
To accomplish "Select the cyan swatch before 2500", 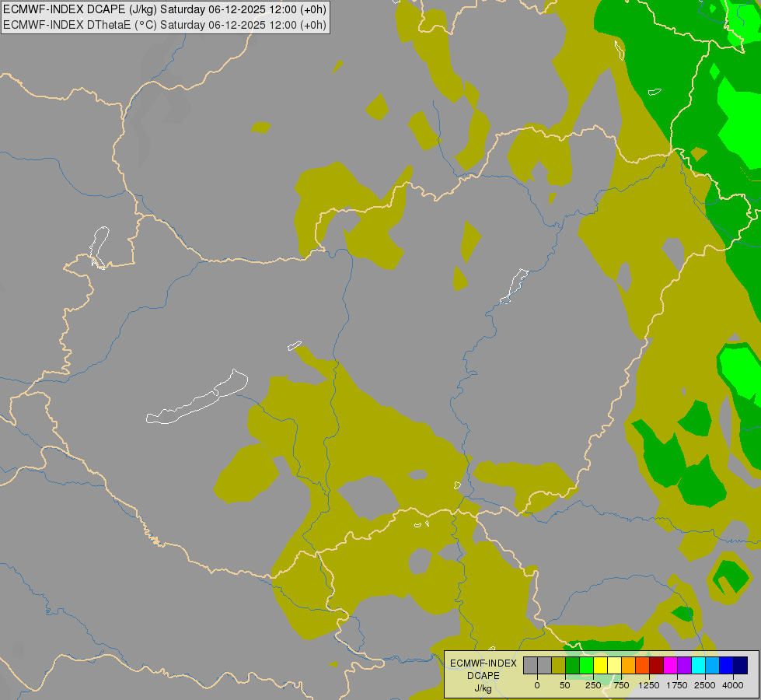I will coord(700,666).
